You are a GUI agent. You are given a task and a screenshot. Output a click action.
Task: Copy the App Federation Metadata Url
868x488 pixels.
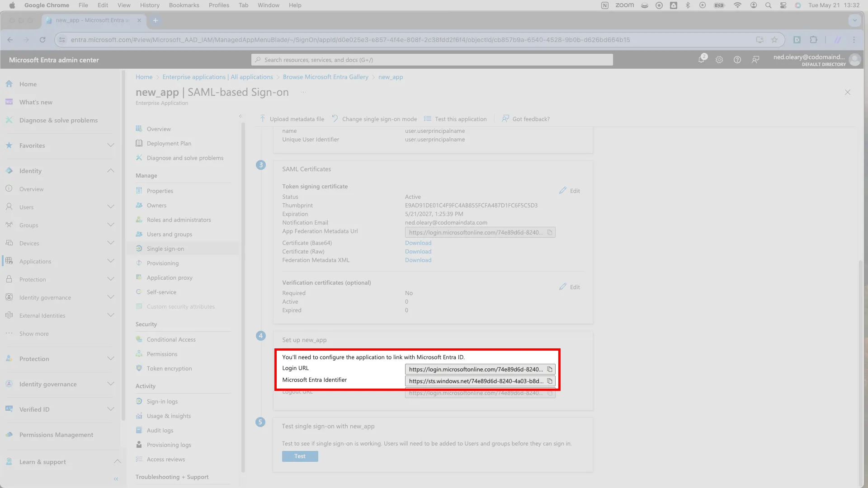click(x=550, y=232)
